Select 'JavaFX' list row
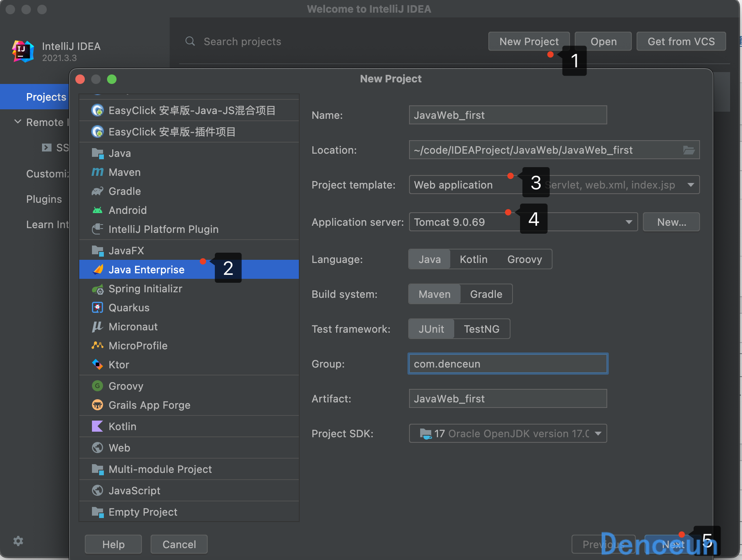This screenshot has width=742, height=560. pos(189,250)
